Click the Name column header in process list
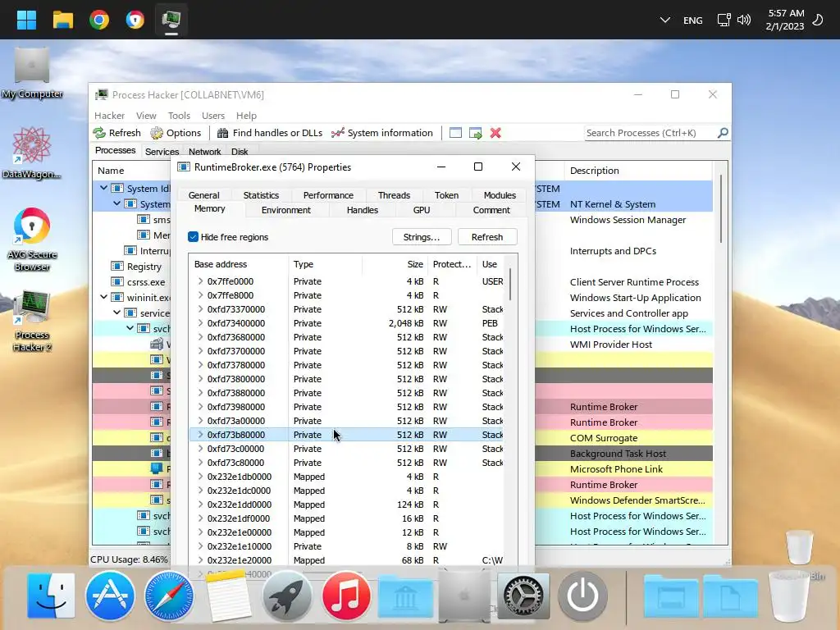Viewport: 840px width, 630px height. point(132,171)
